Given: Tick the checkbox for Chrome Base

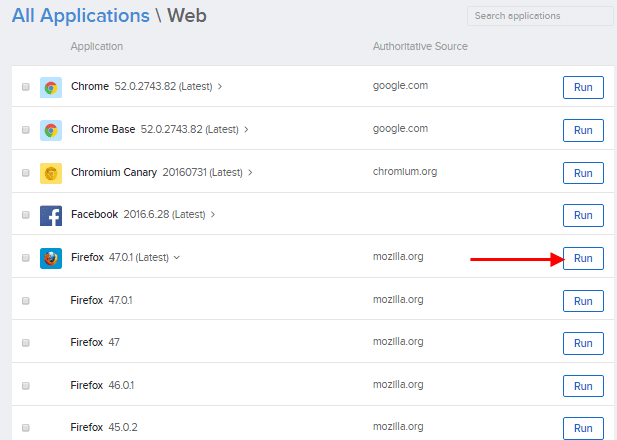Looking at the screenshot, I should 26,129.
